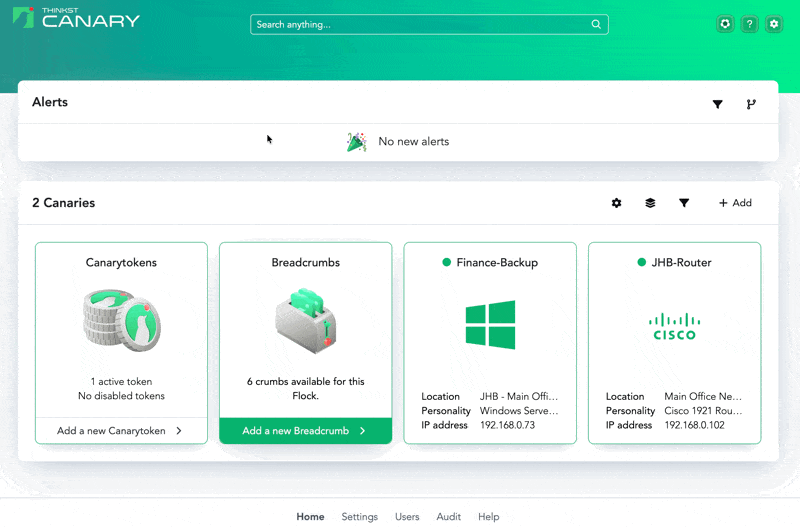This screenshot has height=527, width=800.
Task: Open the Users footer tab
Action: coord(407,516)
